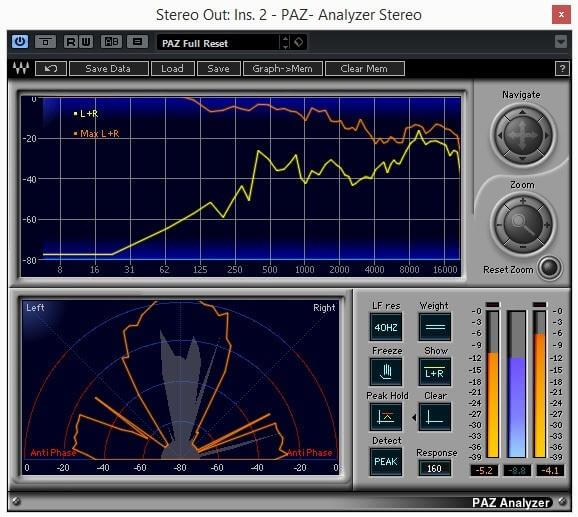Open help with the question mark button
578x517 pixels.
pos(562,69)
